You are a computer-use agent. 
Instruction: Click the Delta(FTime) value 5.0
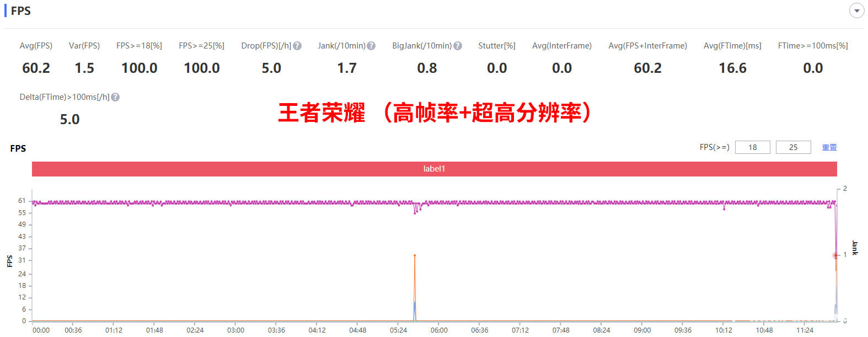(69, 119)
